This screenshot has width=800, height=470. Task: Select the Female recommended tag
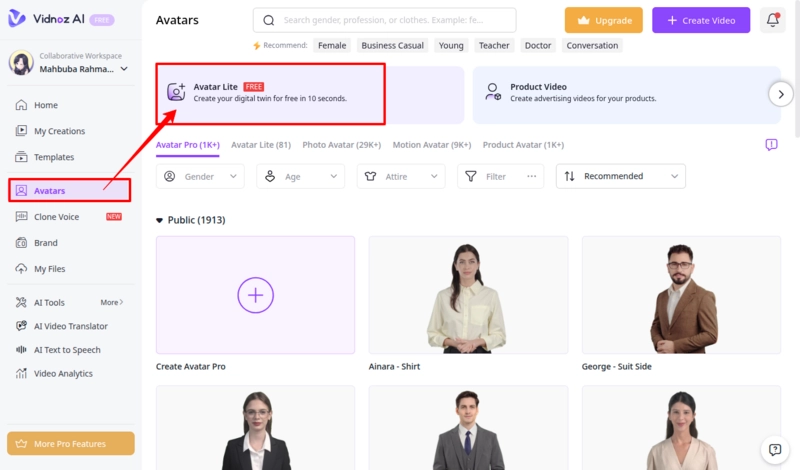click(x=332, y=45)
